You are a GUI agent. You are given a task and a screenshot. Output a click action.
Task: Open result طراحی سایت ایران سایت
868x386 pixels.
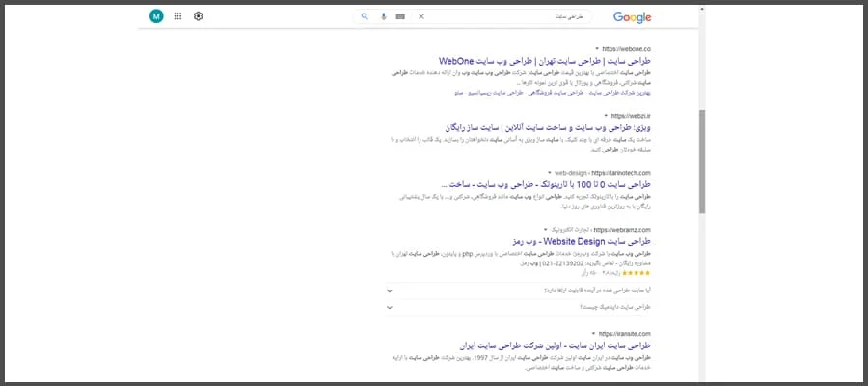pyautogui.click(x=556, y=345)
